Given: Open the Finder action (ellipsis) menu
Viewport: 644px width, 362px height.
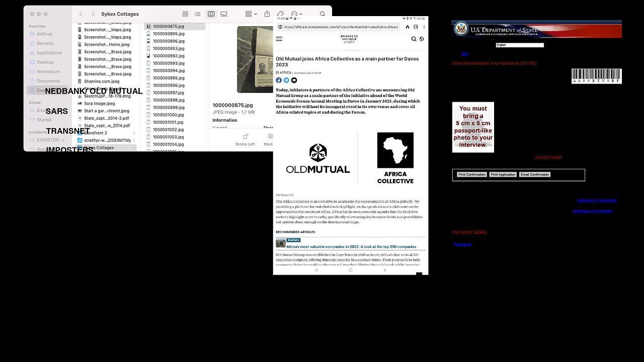Looking at the screenshot, I should pos(296,14).
